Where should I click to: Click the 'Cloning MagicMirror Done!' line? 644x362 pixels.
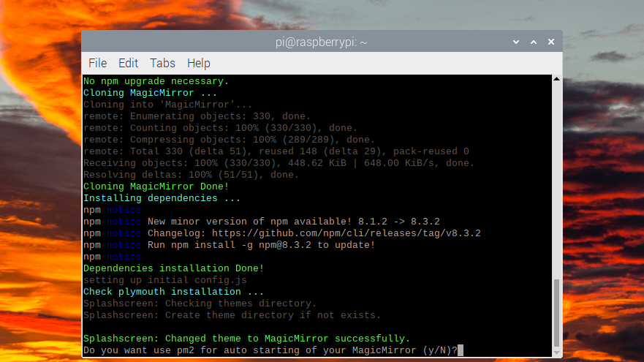point(156,186)
